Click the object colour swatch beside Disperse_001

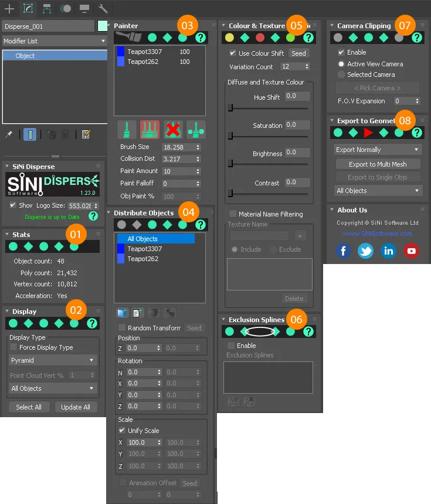click(102, 26)
